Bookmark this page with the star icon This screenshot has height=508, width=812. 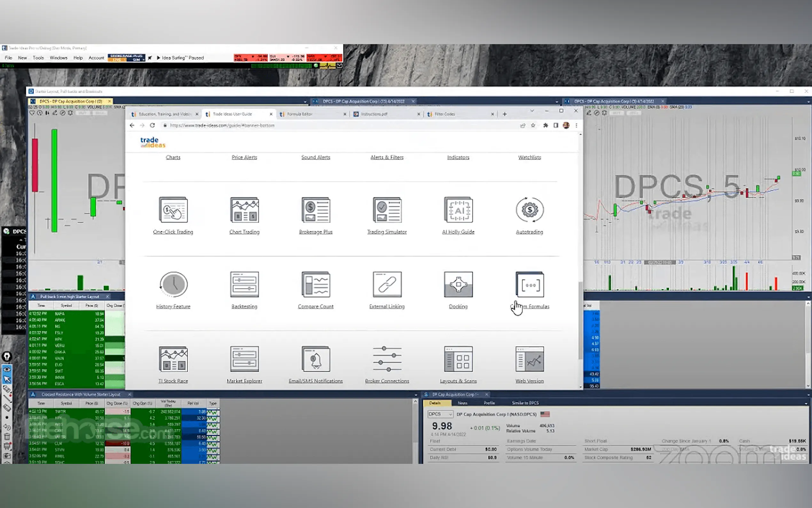pos(533,125)
